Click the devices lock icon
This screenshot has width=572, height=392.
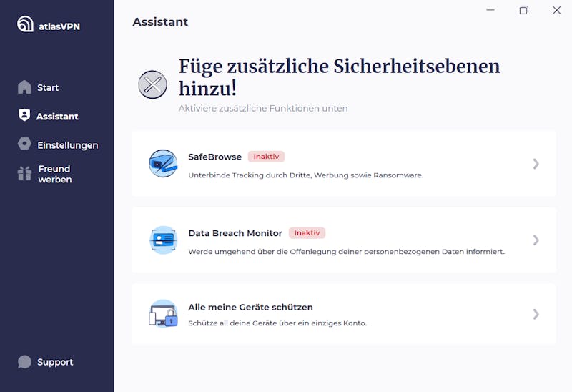(163, 314)
